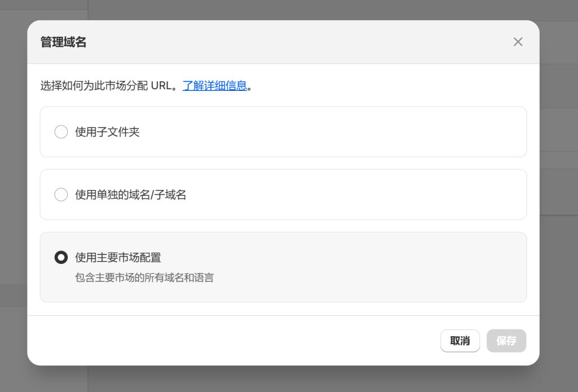Click the 取消 button to cancel changes
The width and height of the screenshot is (578, 392).
point(459,341)
